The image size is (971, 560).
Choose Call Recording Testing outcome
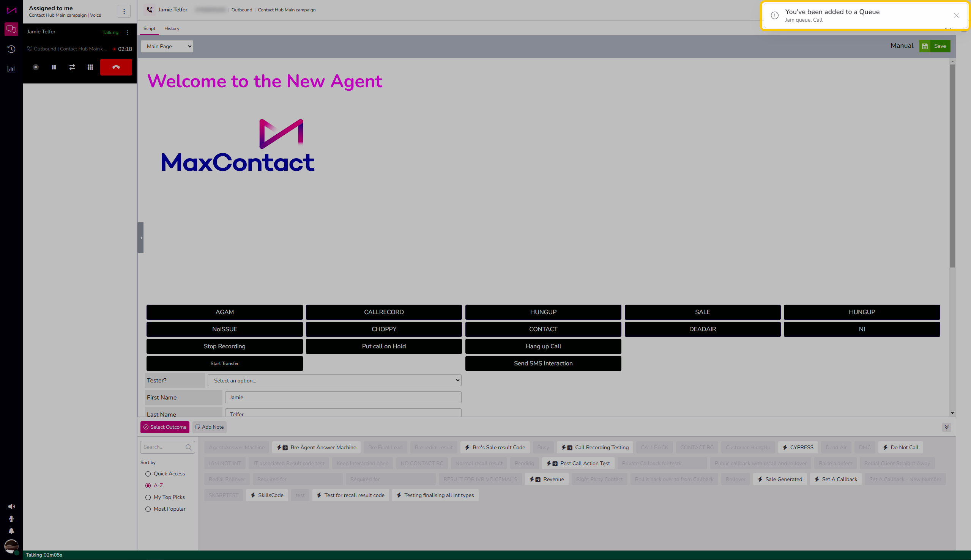click(x=595, y=447)
